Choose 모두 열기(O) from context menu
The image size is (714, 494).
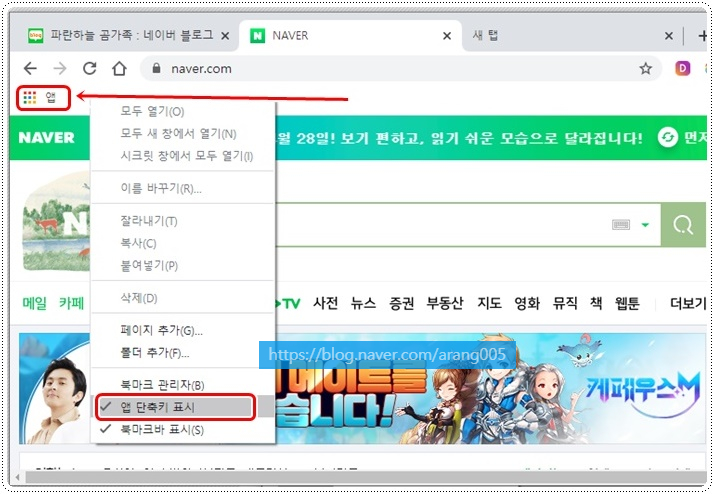coord(183,111)
